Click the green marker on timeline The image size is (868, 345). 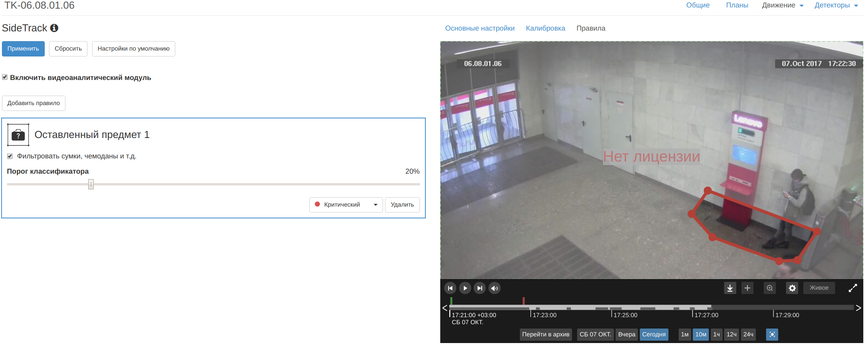[451, 301]
